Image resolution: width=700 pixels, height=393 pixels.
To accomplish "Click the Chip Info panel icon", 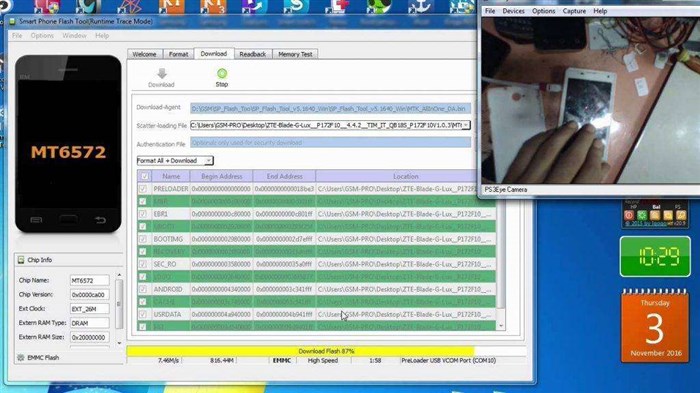I will coord(21,260).
